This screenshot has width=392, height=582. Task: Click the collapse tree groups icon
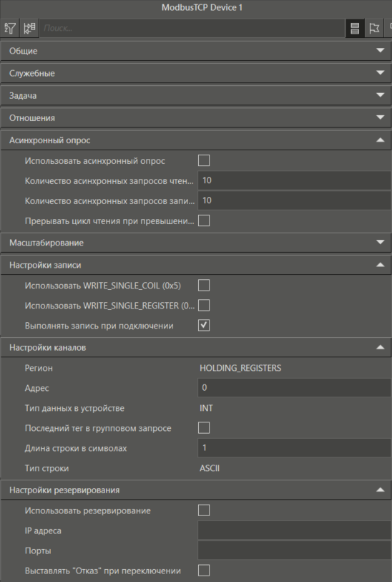point(29,28)
